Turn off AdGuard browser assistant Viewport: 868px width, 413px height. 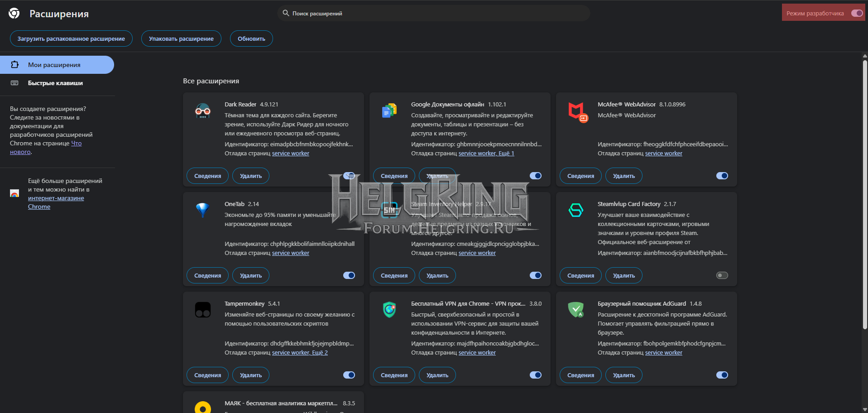pyautogui.click(x=722, y=375)
